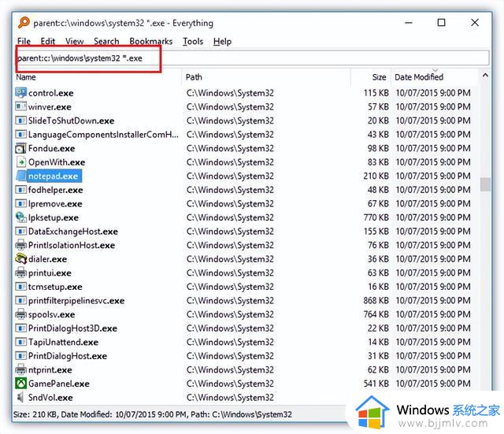Image resolution: width=504 pixels, height=434 pixels.
Task: Click the dialer.exe phone icon
Action: (21, 259)
